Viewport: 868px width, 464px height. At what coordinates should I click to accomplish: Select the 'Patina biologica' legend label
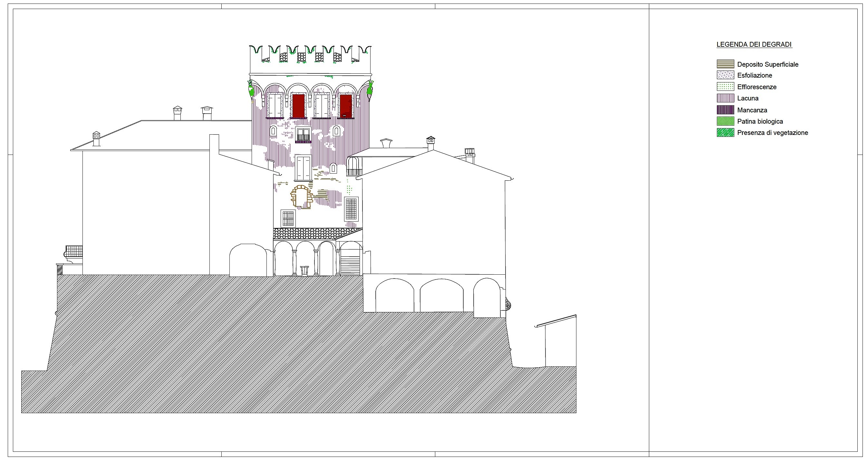tap(760, 122)
